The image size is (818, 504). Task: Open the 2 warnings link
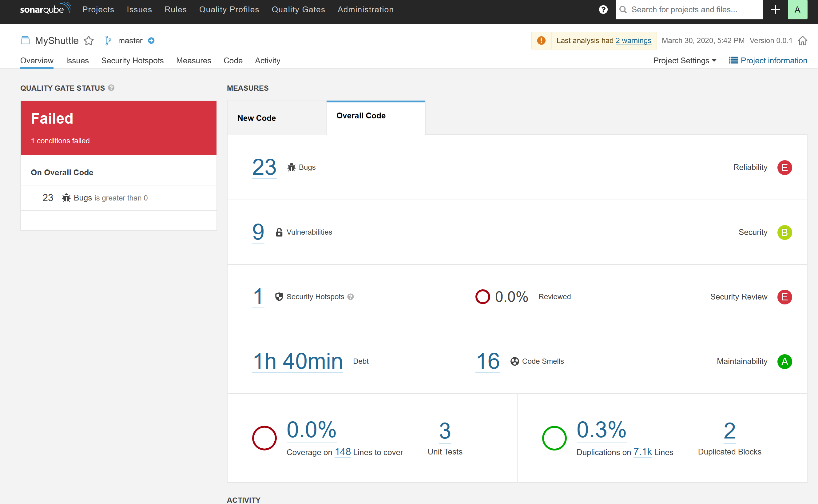point(633,41)
